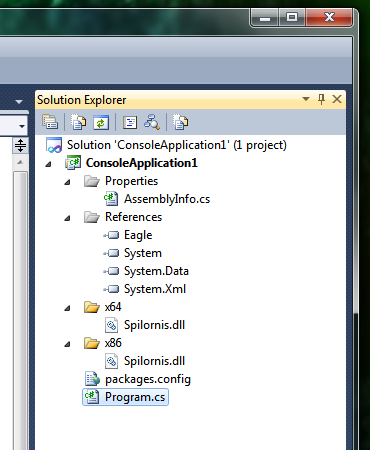
Task: Click the View Code toolbar icon
Action: (x=130, y=122)
